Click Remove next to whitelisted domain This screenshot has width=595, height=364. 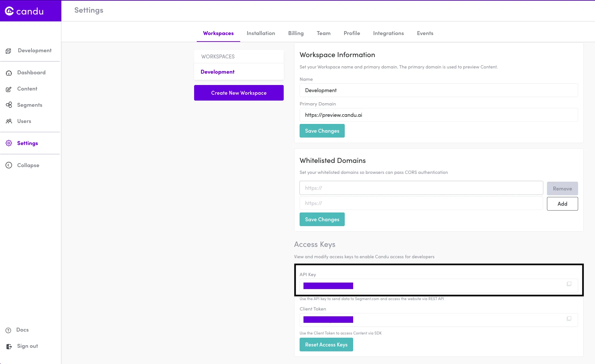pyautogui.click(x=562, y=188)
